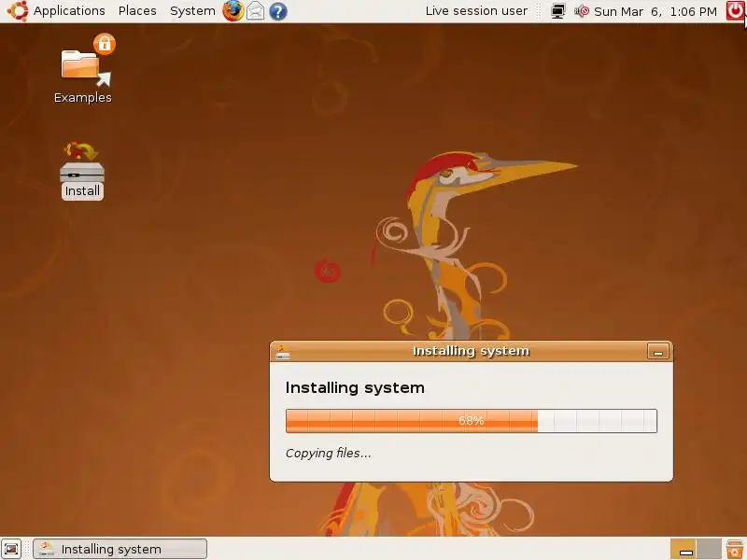Image resolution: width=747 pixels, height=560 pixels.
Task: Click the 68% installation progress bar
Action: click(x=472, y=421)
